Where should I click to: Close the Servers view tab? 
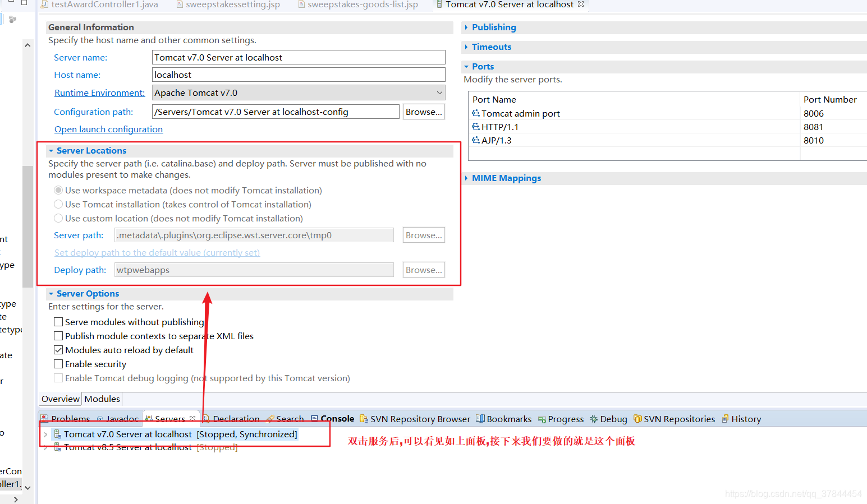click(x=192, y=418)
